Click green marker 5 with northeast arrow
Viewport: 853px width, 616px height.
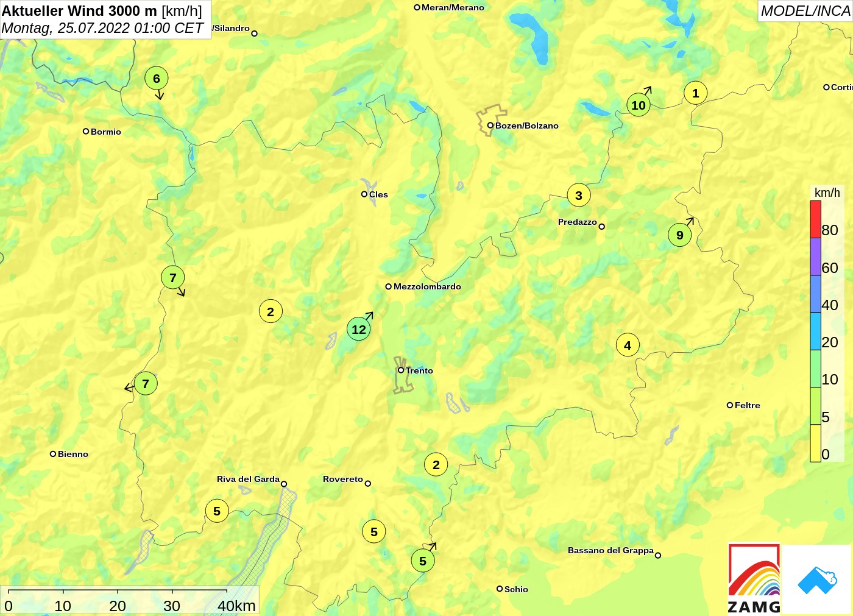point(423,561)
